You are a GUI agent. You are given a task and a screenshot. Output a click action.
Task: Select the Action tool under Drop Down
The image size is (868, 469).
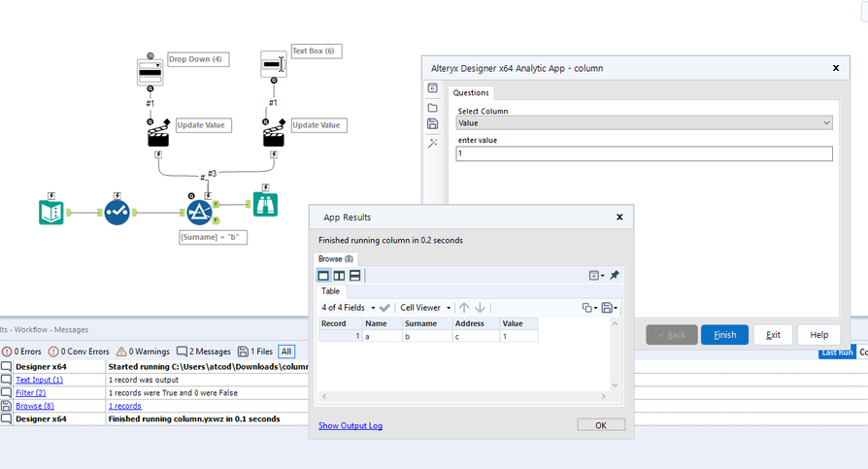click(158, 134)
